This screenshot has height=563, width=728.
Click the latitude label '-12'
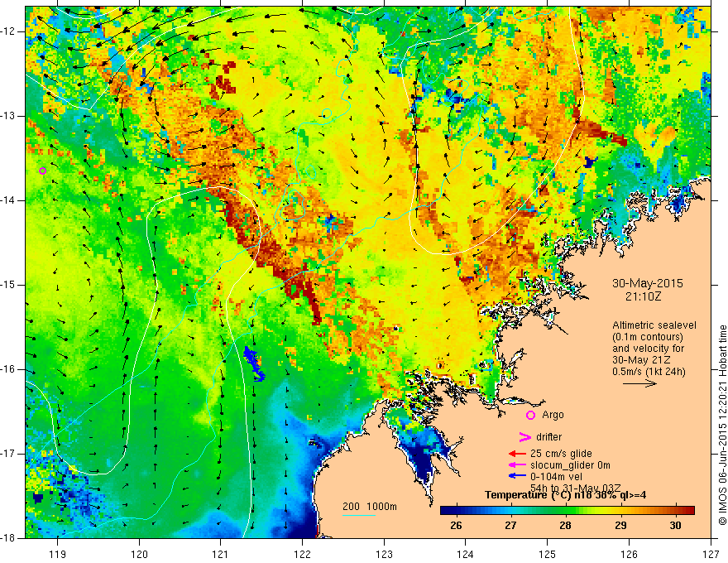coord(8,31)
